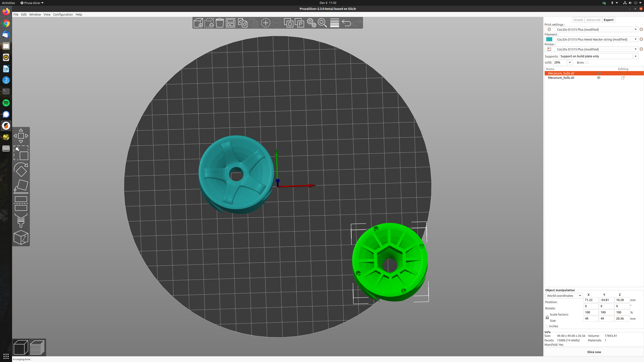Viewport: 644px width, 362px height.
Task: Click the Arrange objects icon
Action: tap(230, 23)
